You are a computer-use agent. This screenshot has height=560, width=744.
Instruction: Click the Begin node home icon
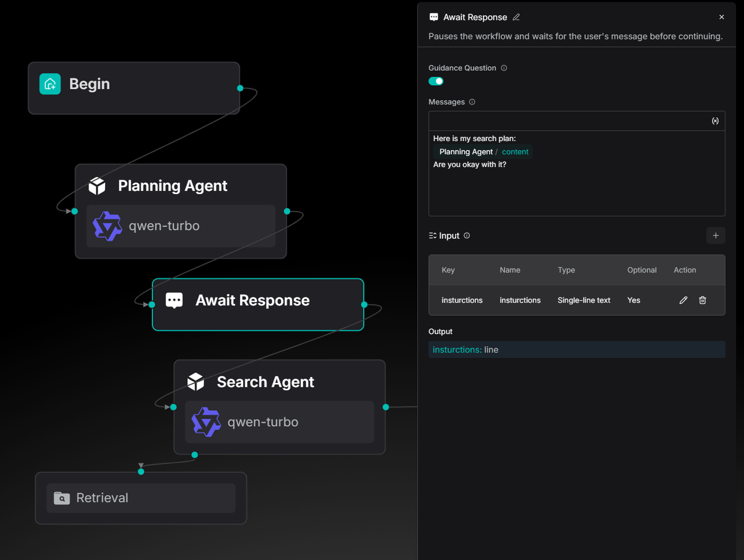(50, 84)
